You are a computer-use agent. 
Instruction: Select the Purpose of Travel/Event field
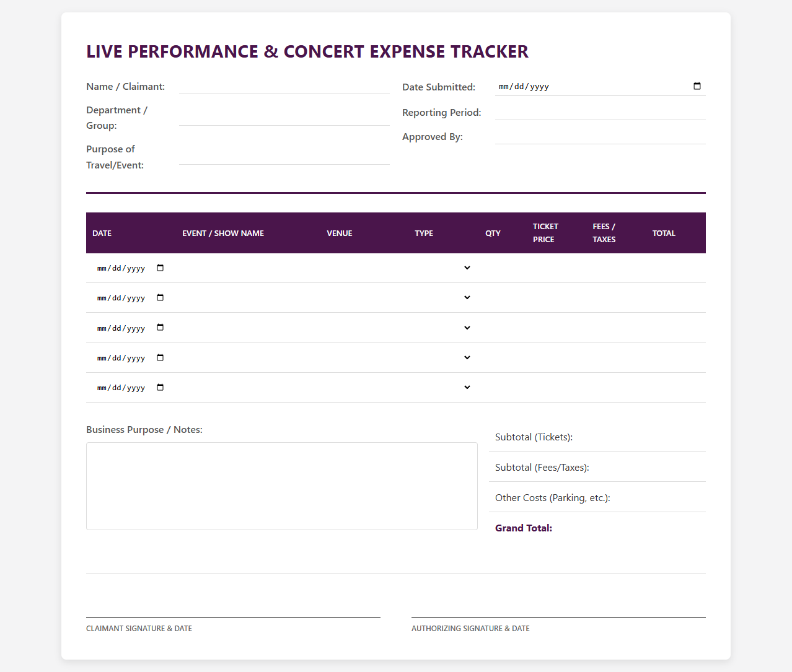(x=284, y=157)
